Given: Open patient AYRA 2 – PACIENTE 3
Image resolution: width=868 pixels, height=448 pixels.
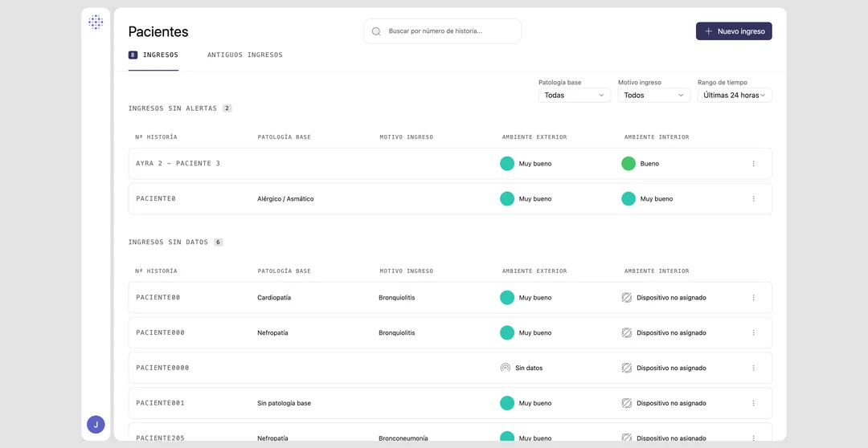Looking at the screenshot, I should click(x=450, y=164).
